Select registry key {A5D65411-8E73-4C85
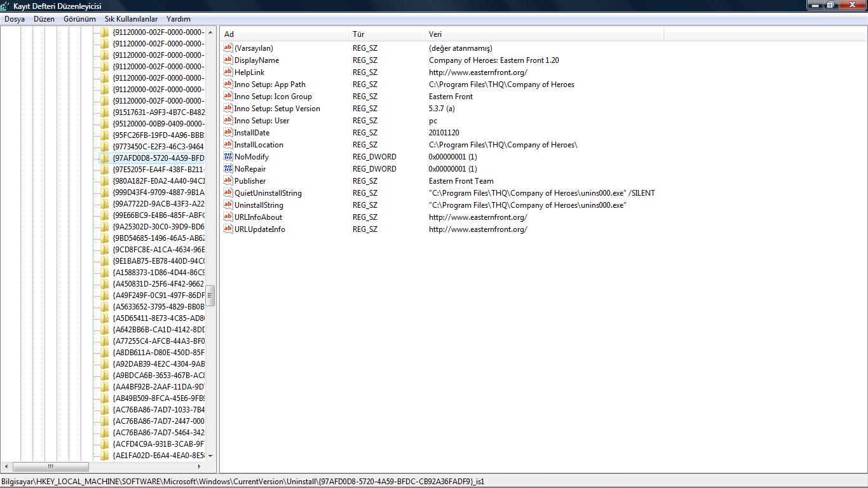 tap(158, 318)
